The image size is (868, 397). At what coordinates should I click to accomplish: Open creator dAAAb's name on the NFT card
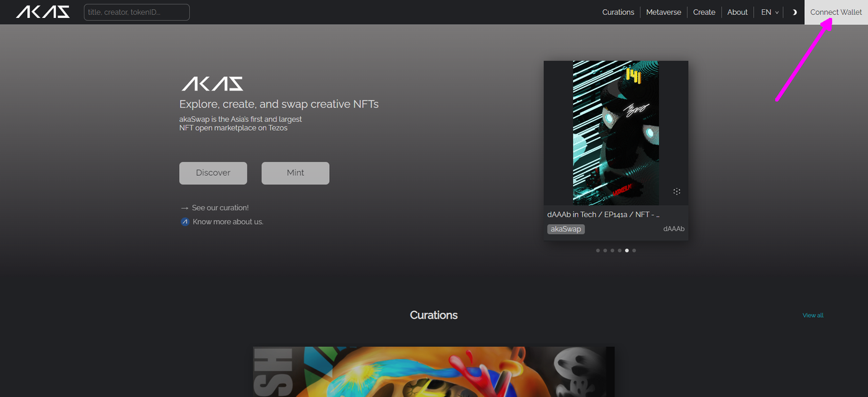click(674, 229)
